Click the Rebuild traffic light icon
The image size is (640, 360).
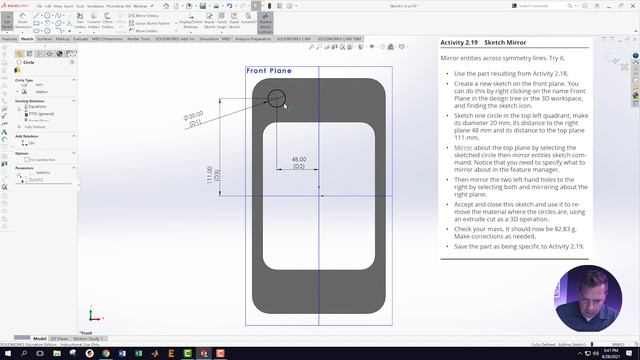pyautogui.click(x=269, y=6)
